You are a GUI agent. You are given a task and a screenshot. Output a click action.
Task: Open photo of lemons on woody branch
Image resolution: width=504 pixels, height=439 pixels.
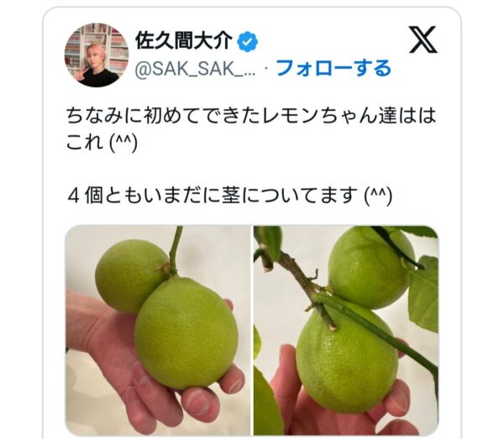pyautogui.click(x=346, y=331)
